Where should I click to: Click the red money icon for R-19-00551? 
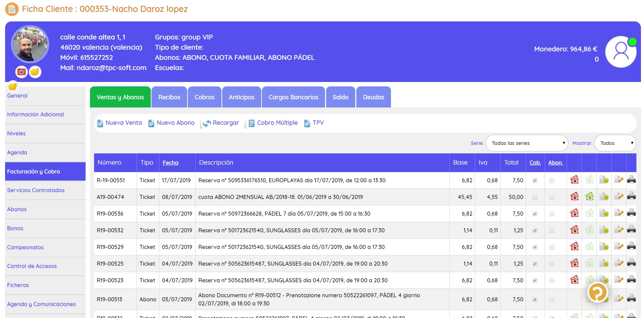click(x=574, y=180)
